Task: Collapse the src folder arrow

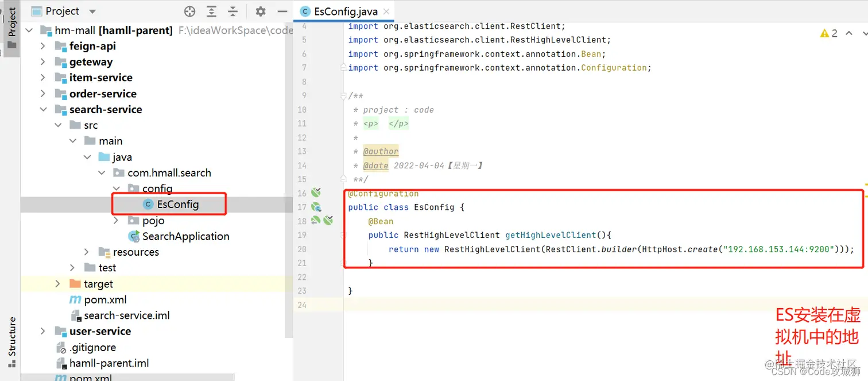Action: pos(57,125)
